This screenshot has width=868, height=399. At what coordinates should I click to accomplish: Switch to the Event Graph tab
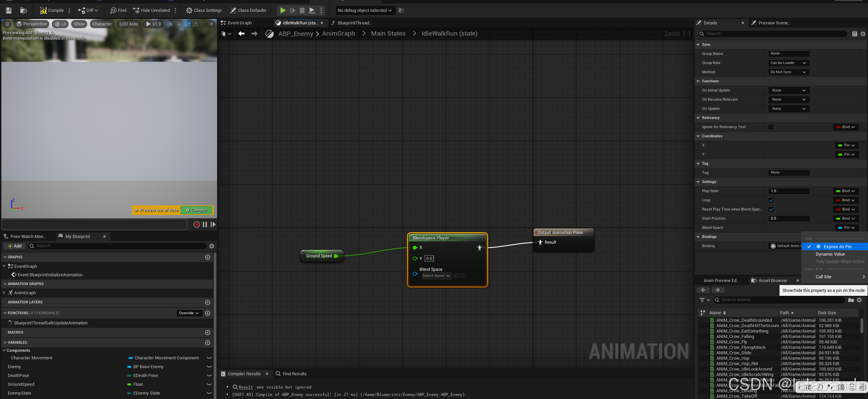(x=239, y=23)
